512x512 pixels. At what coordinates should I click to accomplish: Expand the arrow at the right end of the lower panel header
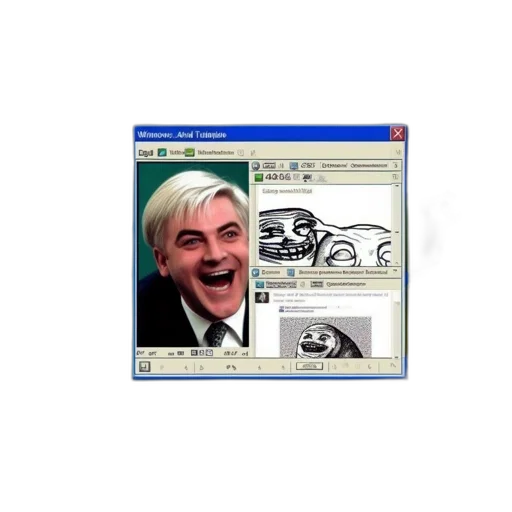click(395, 272)
